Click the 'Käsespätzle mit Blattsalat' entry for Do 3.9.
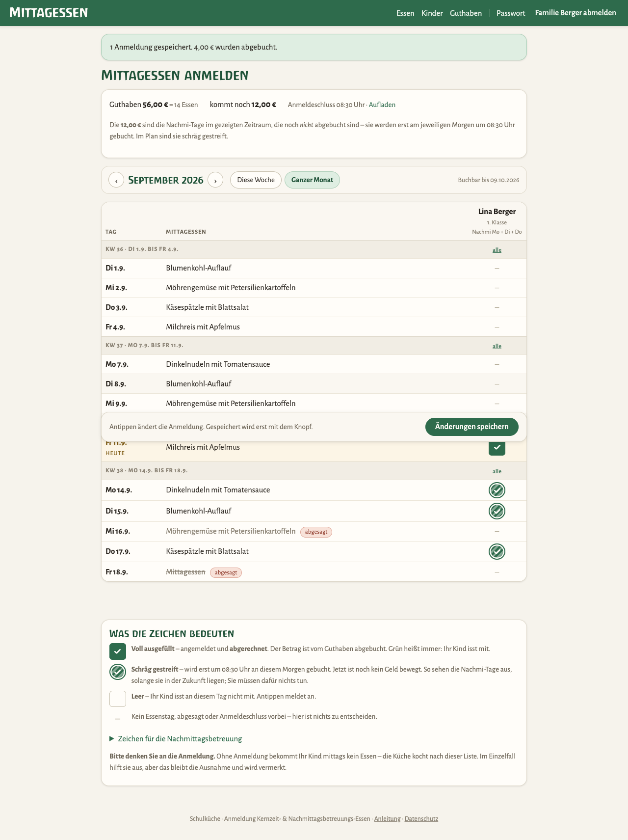The image size is (628, 840). pos(208,307)
